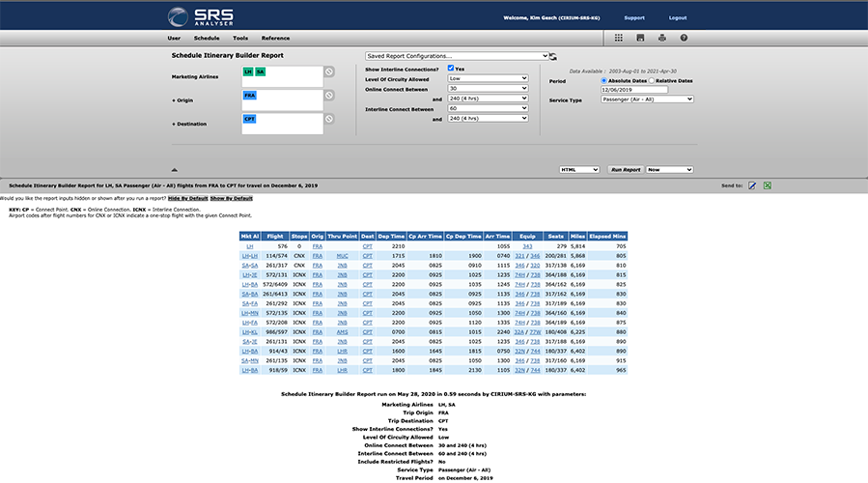
Task: Collapse report inputs triangle arrow
Action: (x=175, y=170)
